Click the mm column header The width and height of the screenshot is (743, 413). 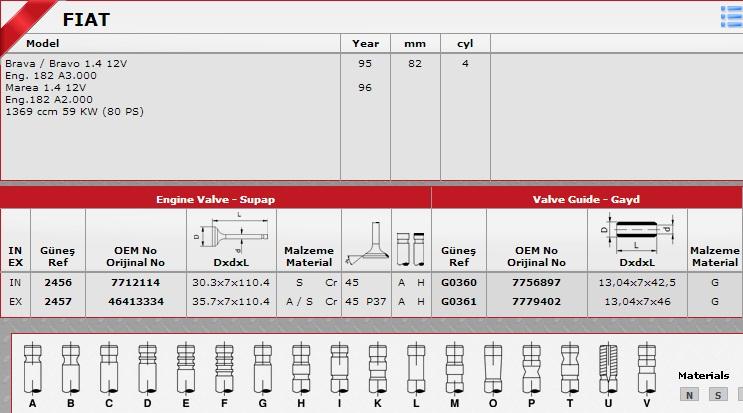click(x=415, y=44)
